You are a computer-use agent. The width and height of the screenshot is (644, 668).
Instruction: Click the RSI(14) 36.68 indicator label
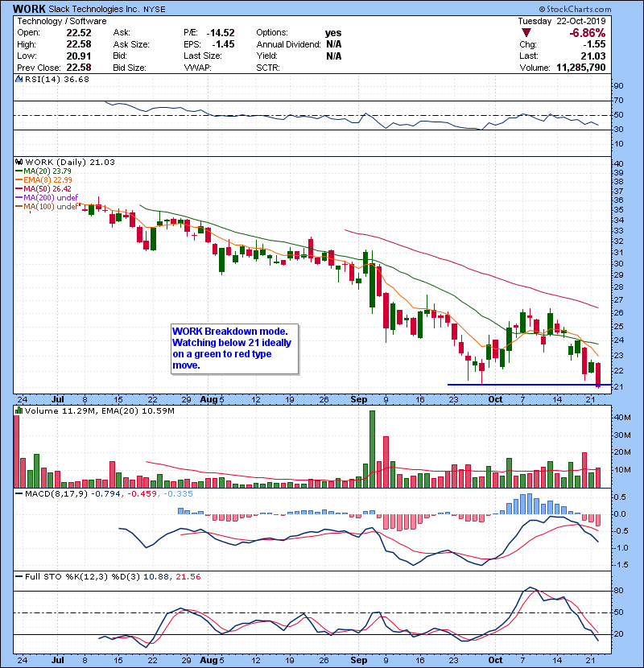[57, 79]
